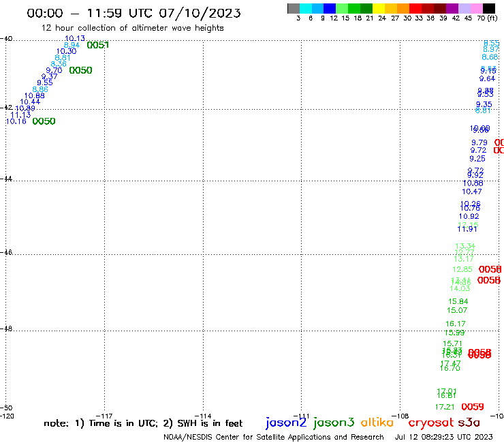Screen dimensions: 504x443
Task: Click the wave height value 10.30
Action: (x=66, y=51)
